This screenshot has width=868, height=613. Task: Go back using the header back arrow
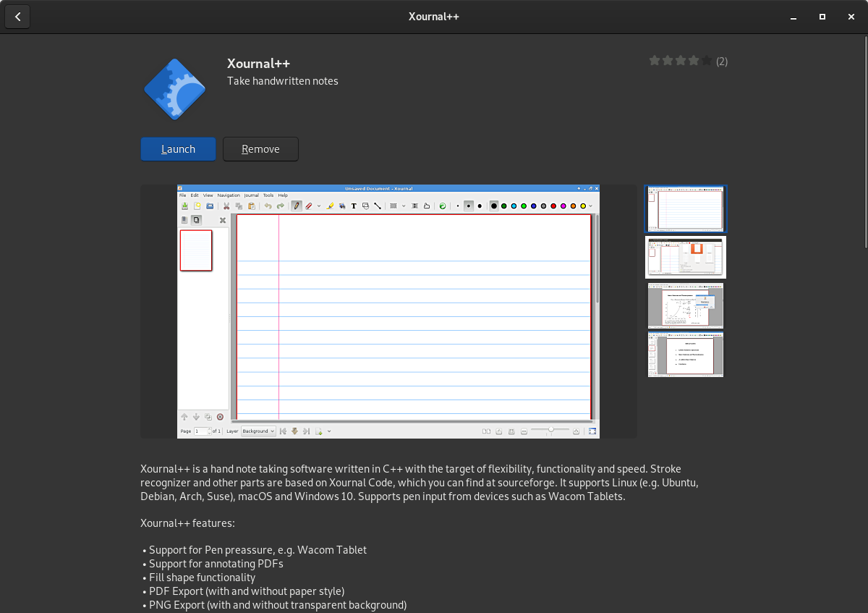tap(17, 17)
